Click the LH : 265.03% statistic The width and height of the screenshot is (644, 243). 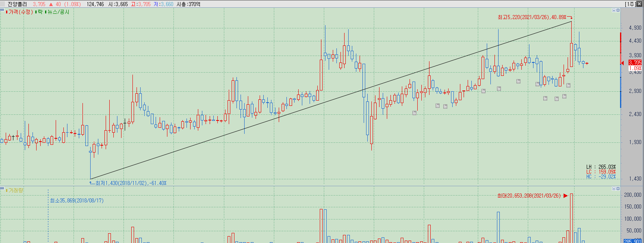coord(601,167)
